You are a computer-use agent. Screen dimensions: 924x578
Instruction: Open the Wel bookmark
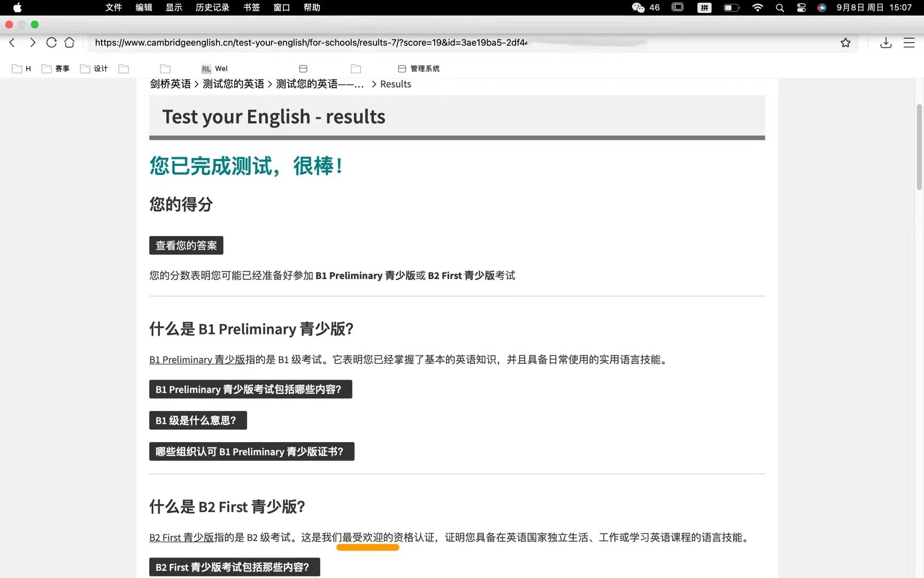[x=214, y=69]
